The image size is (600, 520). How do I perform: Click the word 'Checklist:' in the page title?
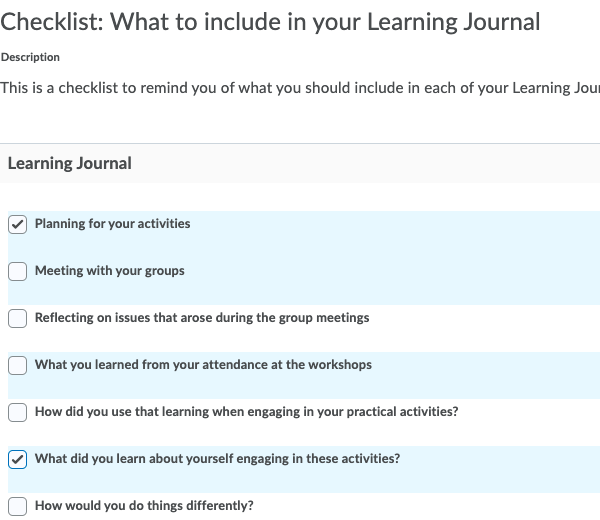[x=50, y=21]
